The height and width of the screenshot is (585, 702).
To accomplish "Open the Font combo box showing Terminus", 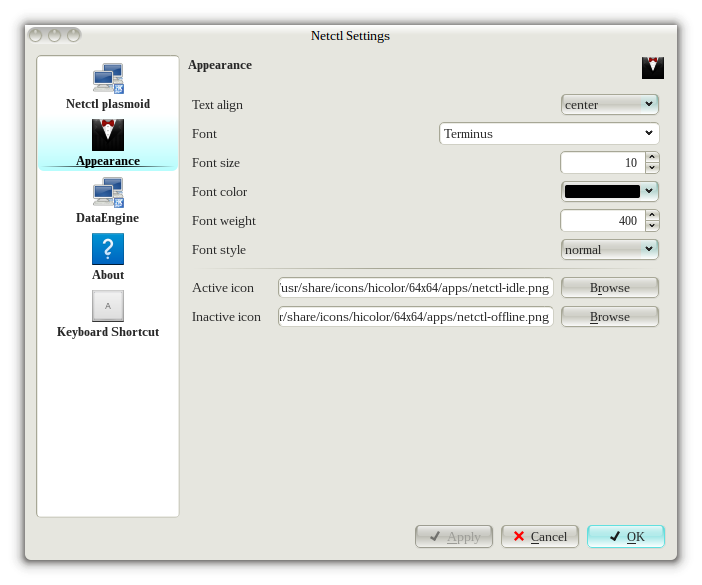I will pyautogui.click(x=548, y=133).
